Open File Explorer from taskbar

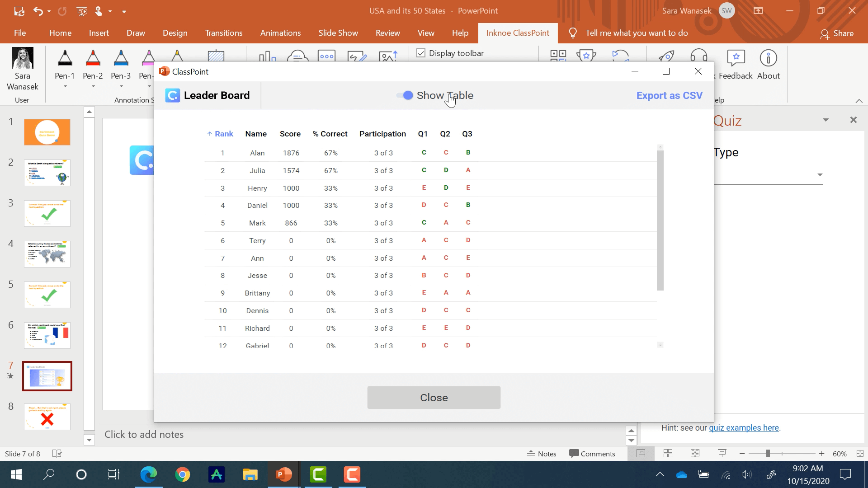click(x=250, y=474)
